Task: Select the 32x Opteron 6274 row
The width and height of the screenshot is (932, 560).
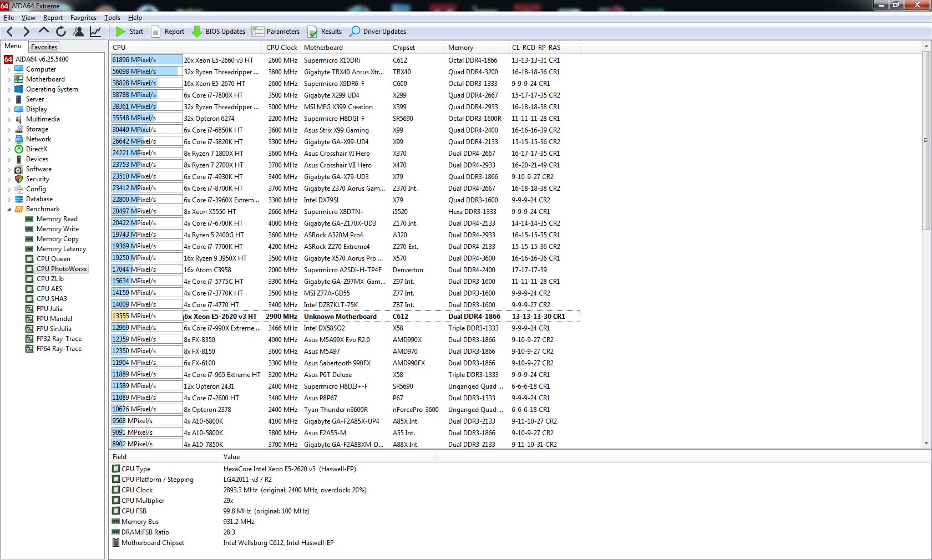Action: point(346,118)
